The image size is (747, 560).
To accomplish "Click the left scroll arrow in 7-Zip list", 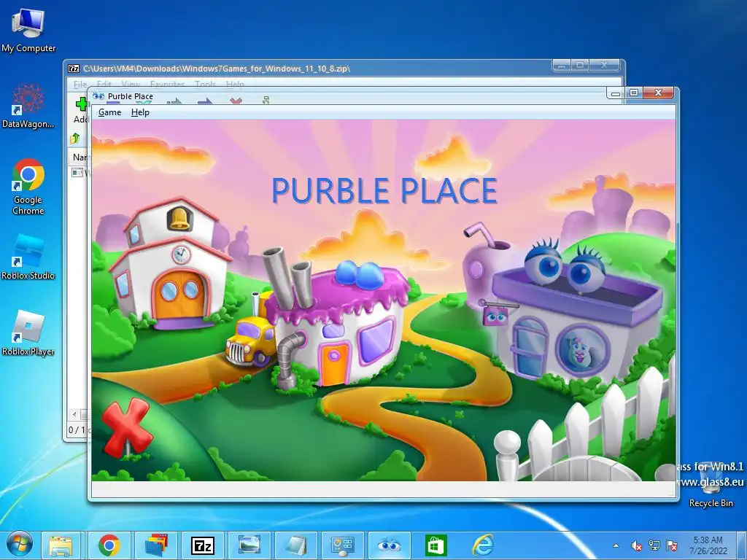I will (74, 414).
